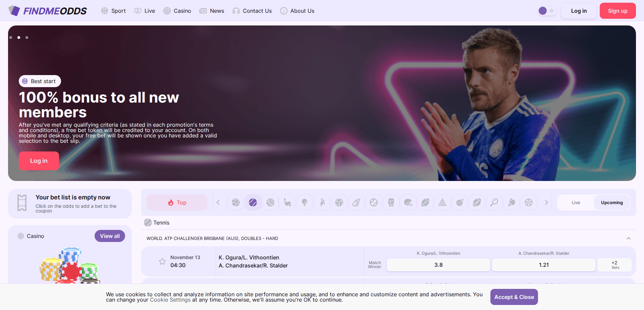
Task: Open the Boxing sport category
Action: [x=391, y=202]
